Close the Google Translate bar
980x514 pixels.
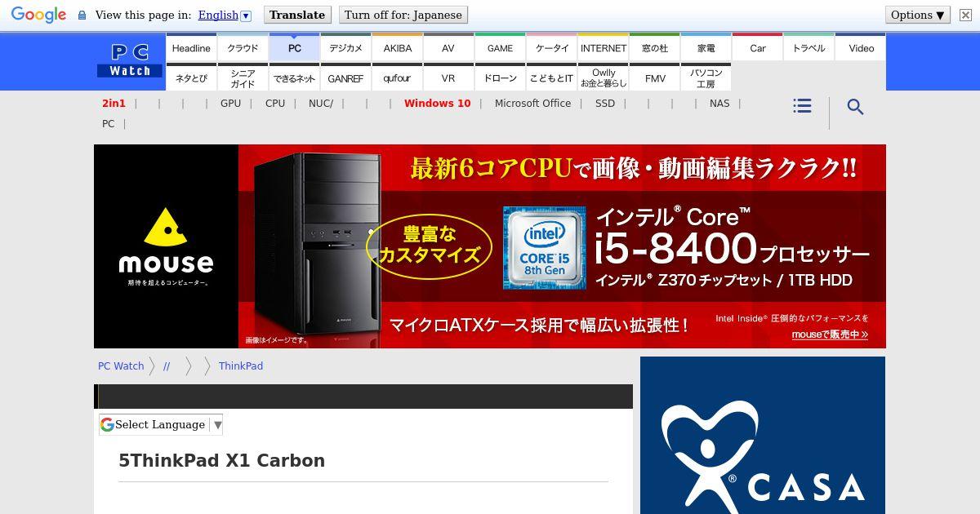pos(964,15)
